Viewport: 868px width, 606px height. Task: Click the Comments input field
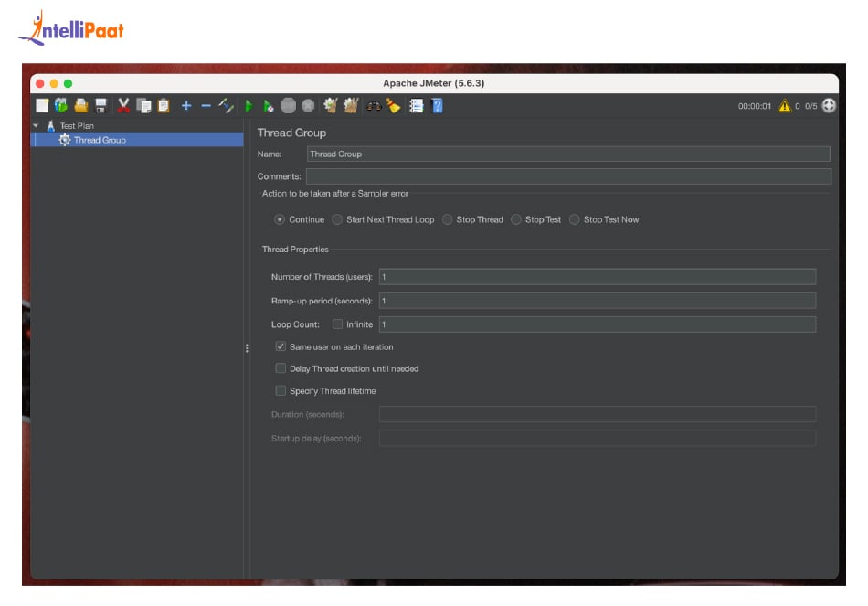pyautogui.click(x=568, y=176)
